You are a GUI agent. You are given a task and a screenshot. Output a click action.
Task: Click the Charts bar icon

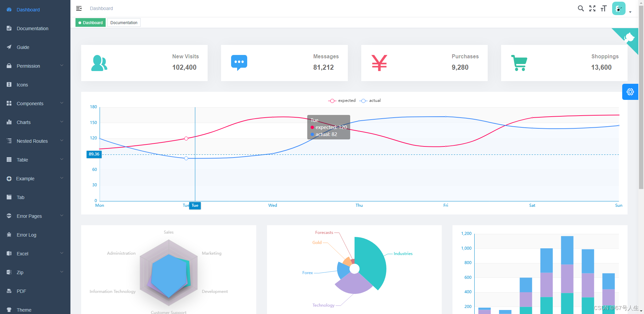pyautogui.click(x=9, y=122)
